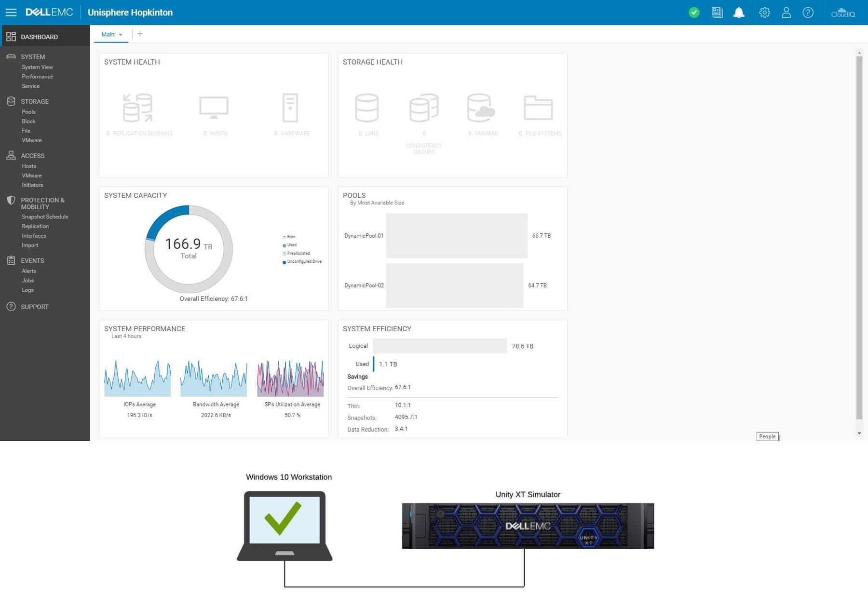Open VMware under Storage
868x597 pixels.
click(x=32, y=140)
